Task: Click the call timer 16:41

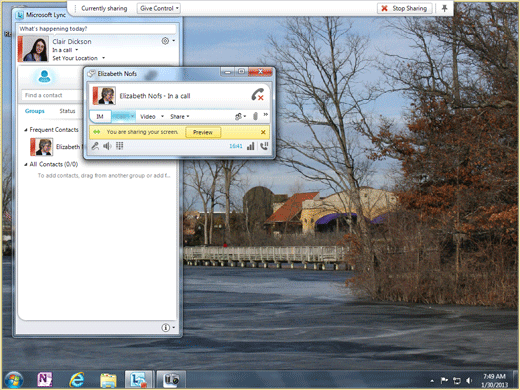Action: 236,146
